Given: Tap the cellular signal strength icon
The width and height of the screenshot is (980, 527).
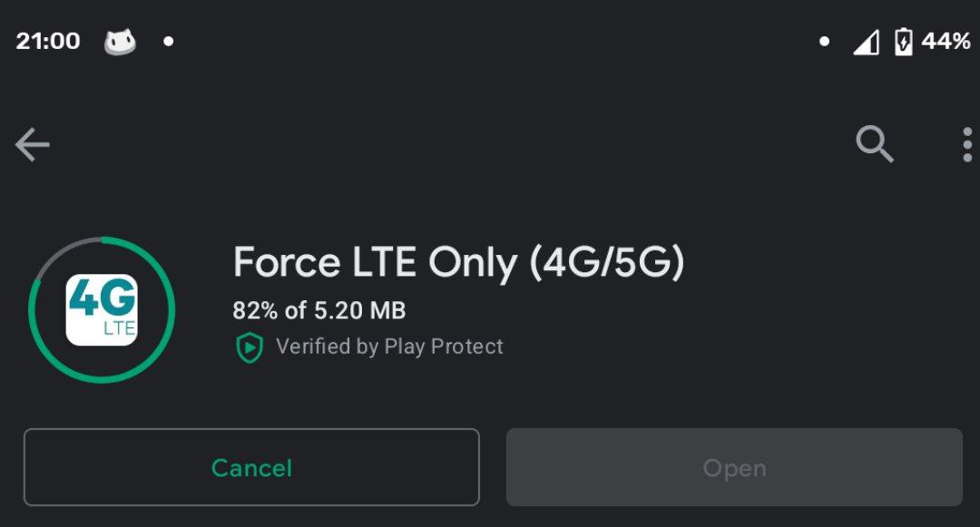Looking at the screenshot, I should pos(867,43).
